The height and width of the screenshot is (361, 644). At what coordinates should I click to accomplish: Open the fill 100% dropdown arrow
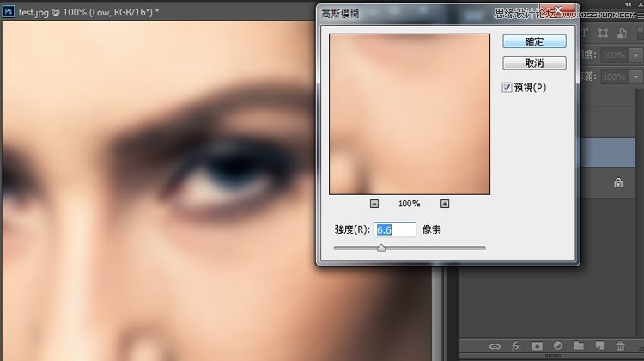[x=635, y=76]
